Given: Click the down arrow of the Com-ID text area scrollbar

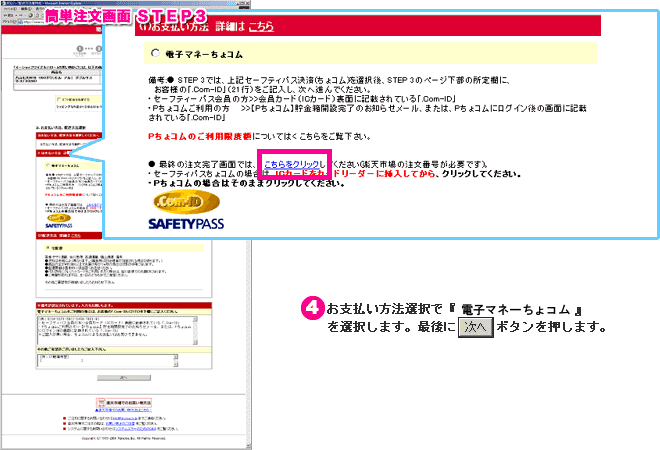Looking at the screenshot, I should click(x=195, y=343).
